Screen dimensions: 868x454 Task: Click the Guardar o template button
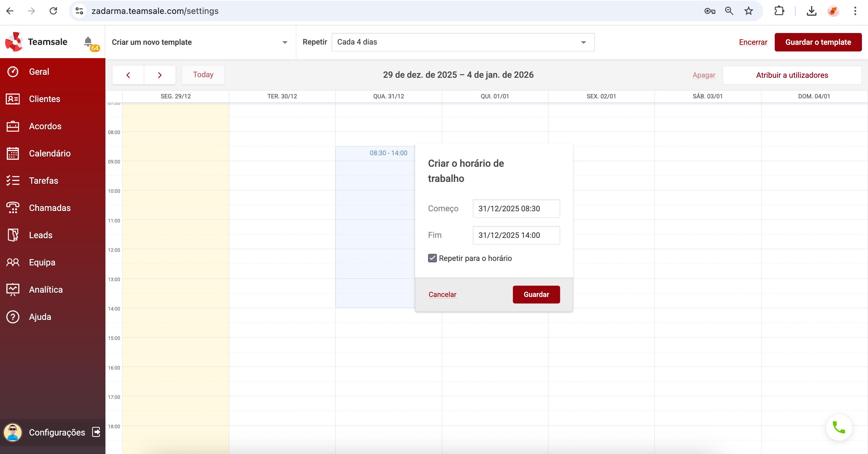818,42
